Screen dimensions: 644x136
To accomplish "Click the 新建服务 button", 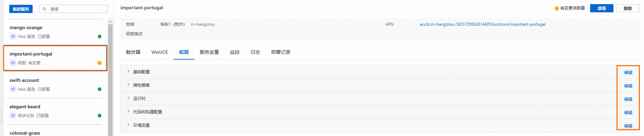I will pos(21,9).
